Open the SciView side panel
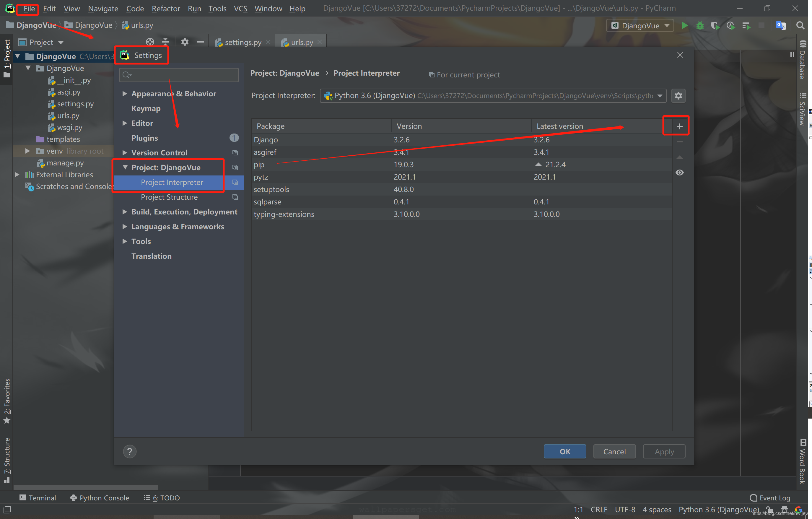 pyautogui.click(x=802, y=109)
